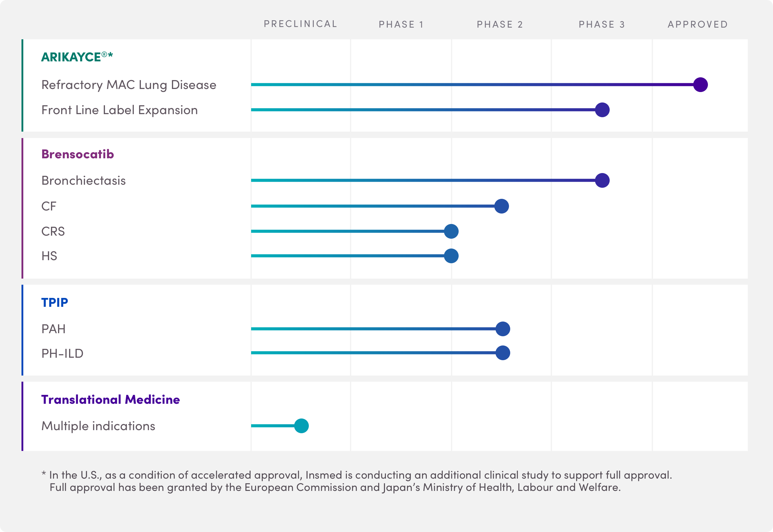Click the CRS progress endpoint dot
This screenshot has width=773, height=532.
pos(451,231)
